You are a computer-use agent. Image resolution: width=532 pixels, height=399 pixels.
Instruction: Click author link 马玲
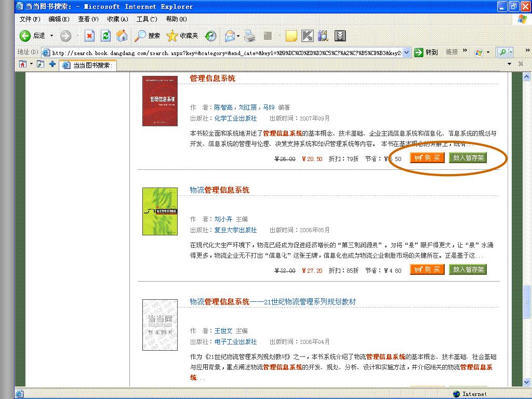click(269, 108)
